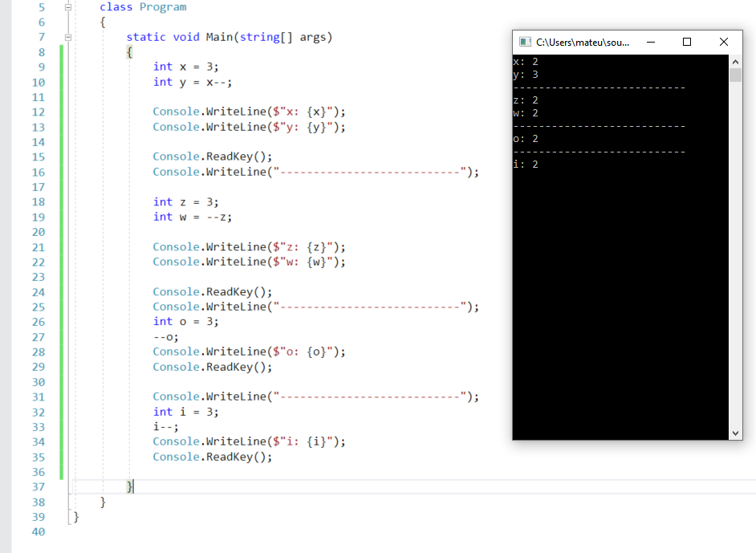Click console output line 'o: 2'
The height and width of the screenshot is (553, 756).
pos(526,139)
